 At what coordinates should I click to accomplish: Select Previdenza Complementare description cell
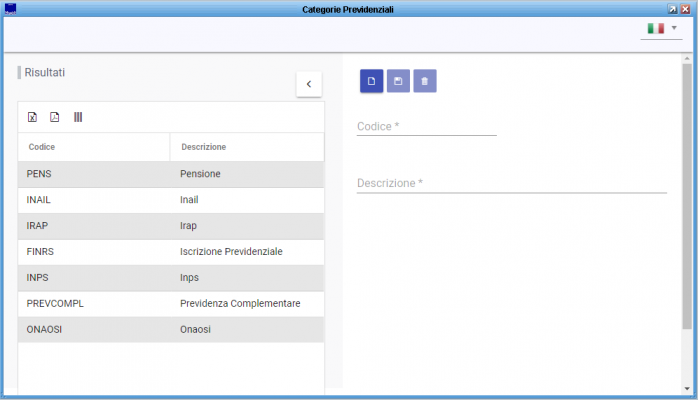[247, 303]
